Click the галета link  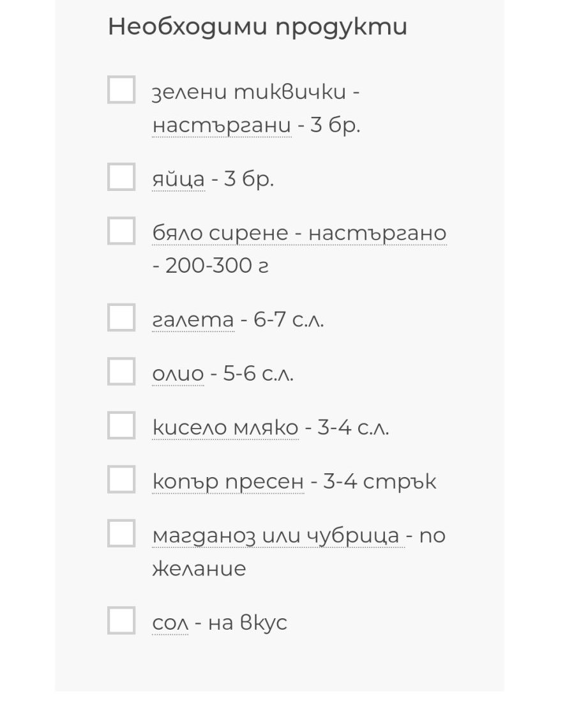[x=193, y=320]
